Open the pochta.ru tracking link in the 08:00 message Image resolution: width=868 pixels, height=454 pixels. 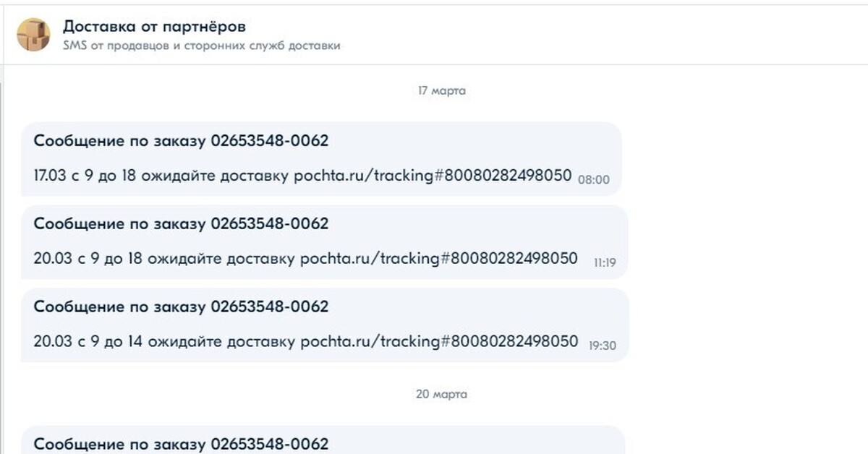[433, 176]
